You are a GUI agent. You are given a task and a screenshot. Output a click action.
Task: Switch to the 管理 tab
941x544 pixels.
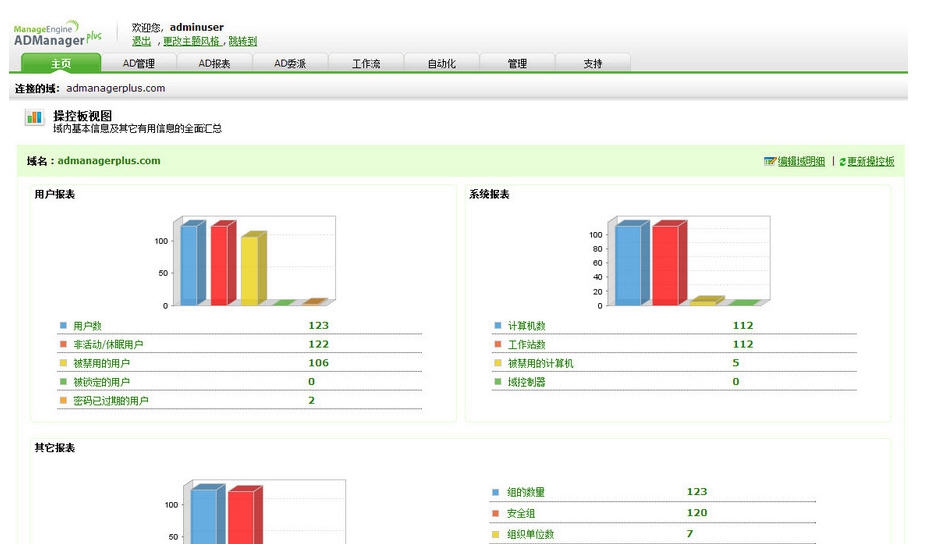(x=517, y=63)
